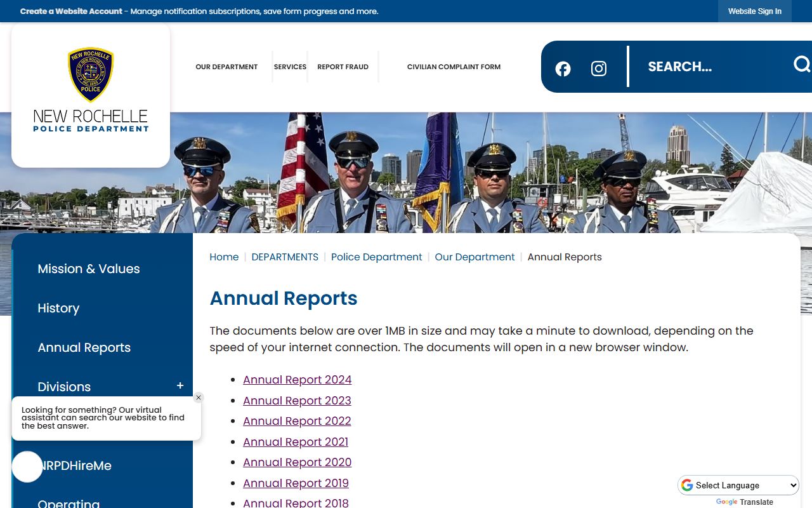Open Annual Report 2018

(296, 503)
